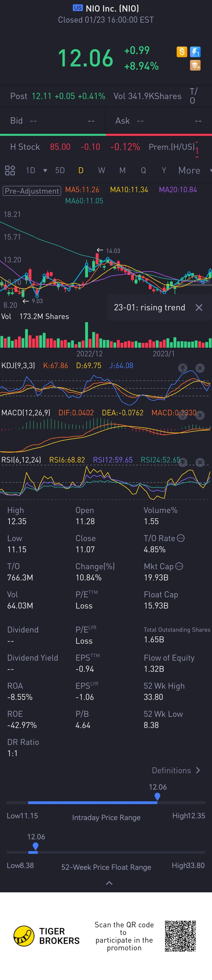Tap the Float Cap 15.93B value
This screenshot has width=212, height=980.
(x=156, y=606)
